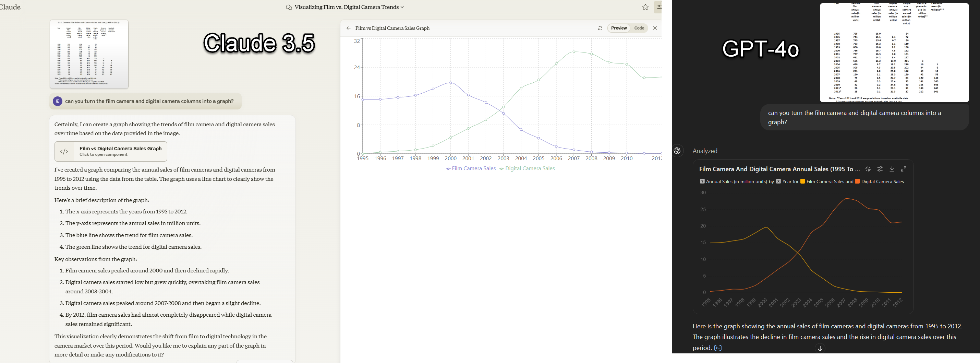
Task: Pick the yellow Film Camera Sales swatch
Action: [802, 181]
